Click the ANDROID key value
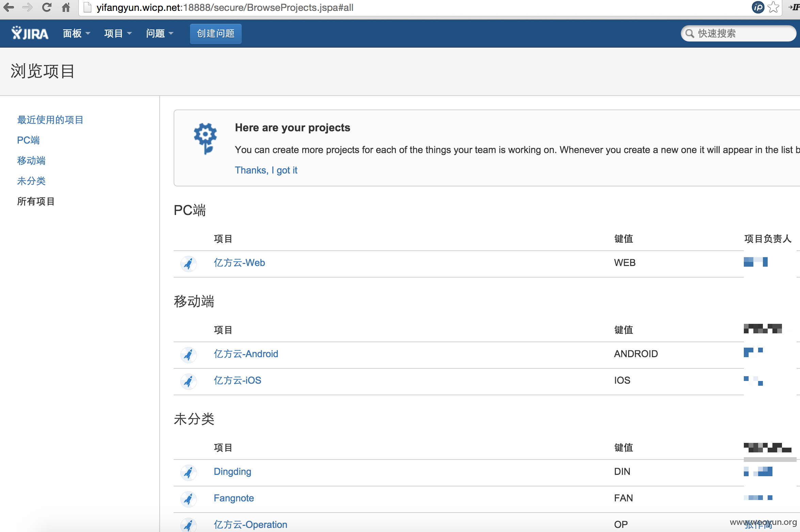The width and height of the screenshot is (800, 532). [636, 354]
